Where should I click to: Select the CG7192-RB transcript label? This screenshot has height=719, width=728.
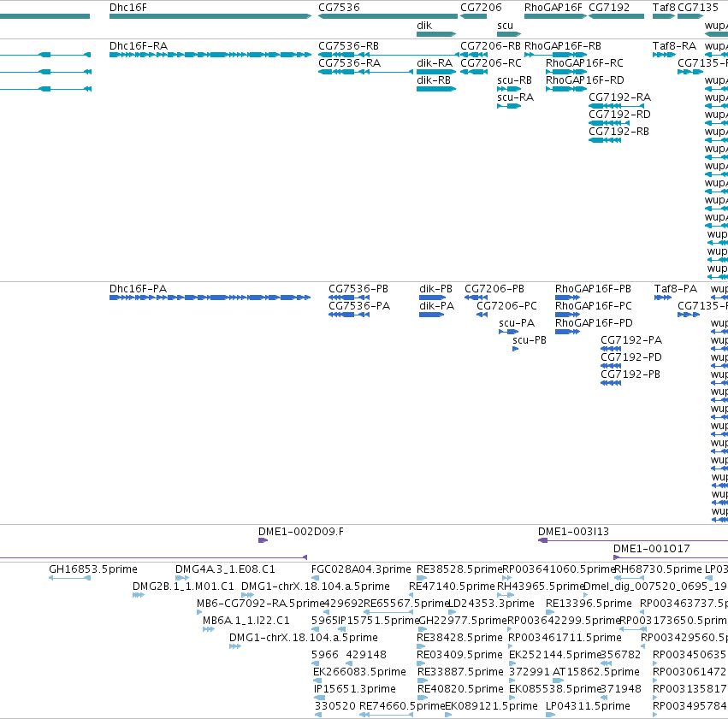coord(619,132)
